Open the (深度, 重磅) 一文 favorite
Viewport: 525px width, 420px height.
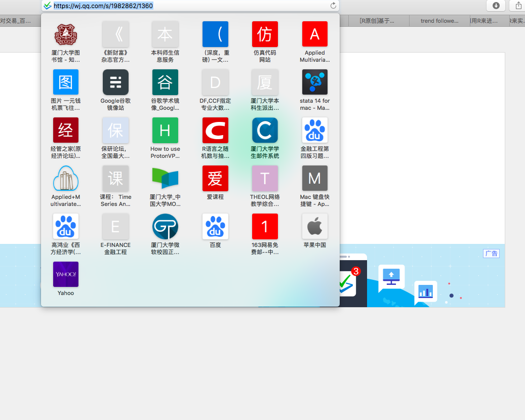click(215, 41)
